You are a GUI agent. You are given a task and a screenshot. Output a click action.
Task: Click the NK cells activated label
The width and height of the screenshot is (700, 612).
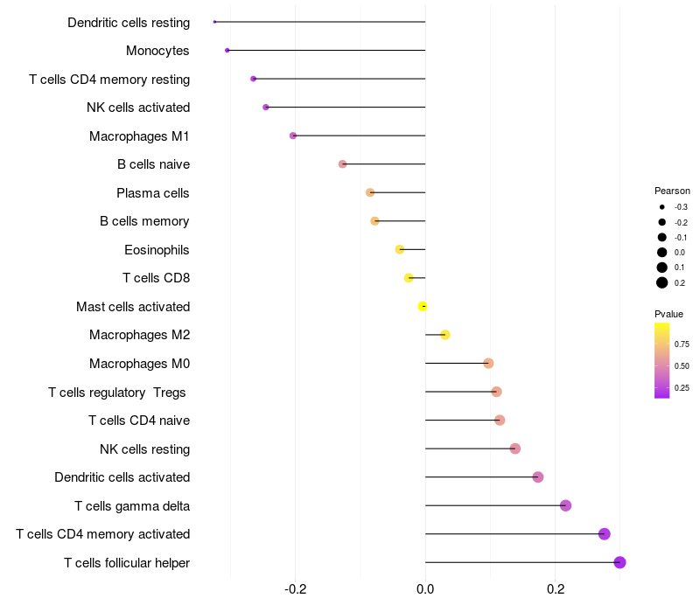pyautogui.click(x=138, y=108)
